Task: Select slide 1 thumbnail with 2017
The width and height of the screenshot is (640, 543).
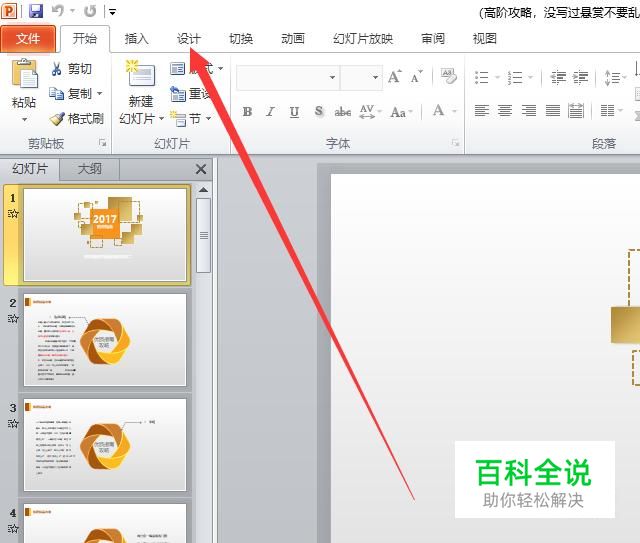Action: pos(105,235)
